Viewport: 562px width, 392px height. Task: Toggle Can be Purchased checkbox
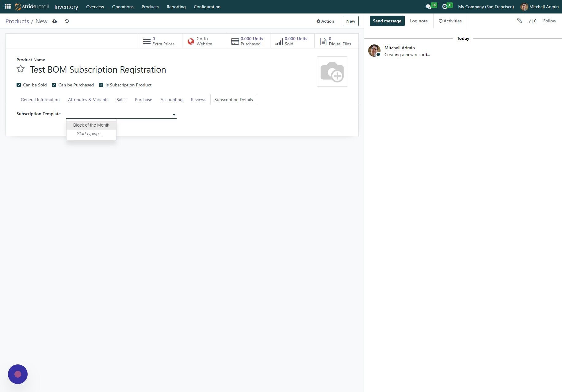(54, 85)
